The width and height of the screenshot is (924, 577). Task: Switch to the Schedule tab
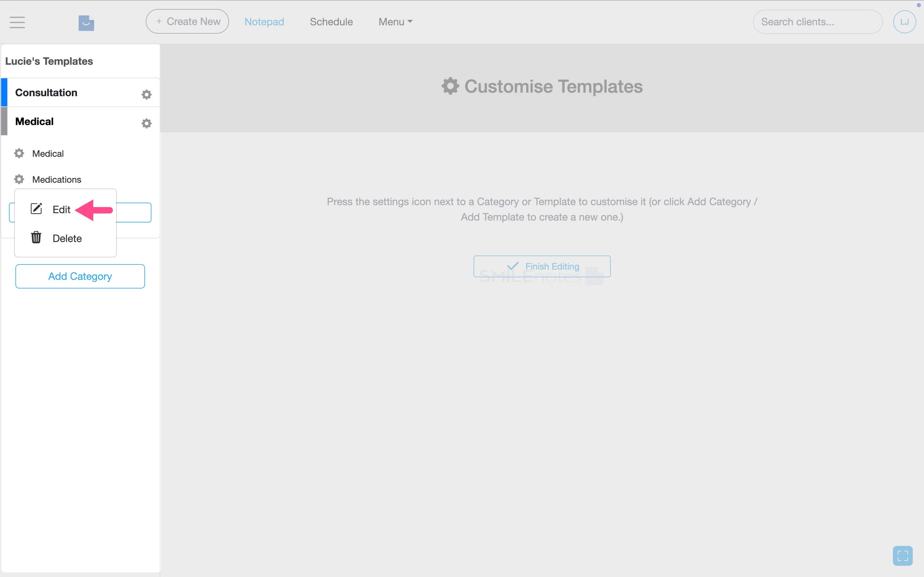(331, 22)
